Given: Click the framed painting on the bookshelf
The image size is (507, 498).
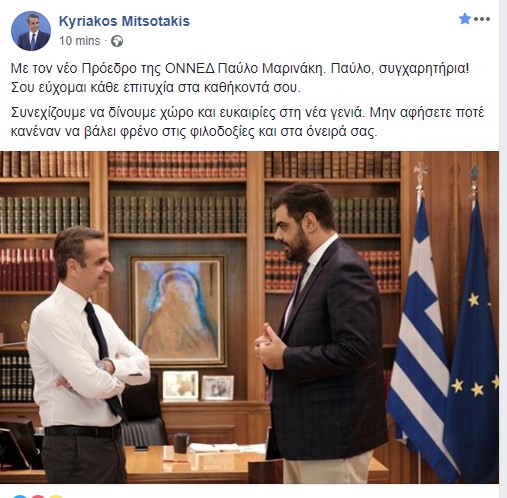Looking at the screenshot, I should tap(177, 311).
